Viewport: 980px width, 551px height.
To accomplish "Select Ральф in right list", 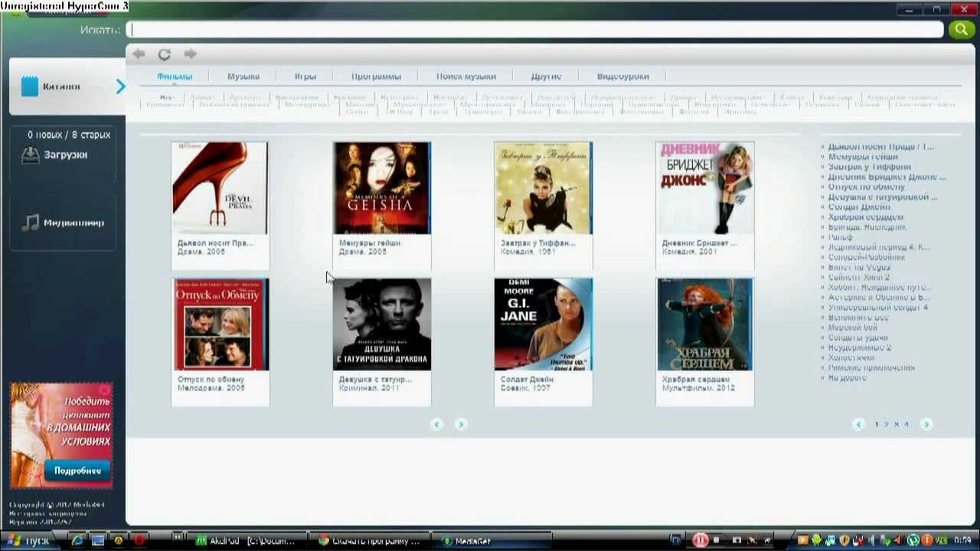I will [x=841, y=236].
